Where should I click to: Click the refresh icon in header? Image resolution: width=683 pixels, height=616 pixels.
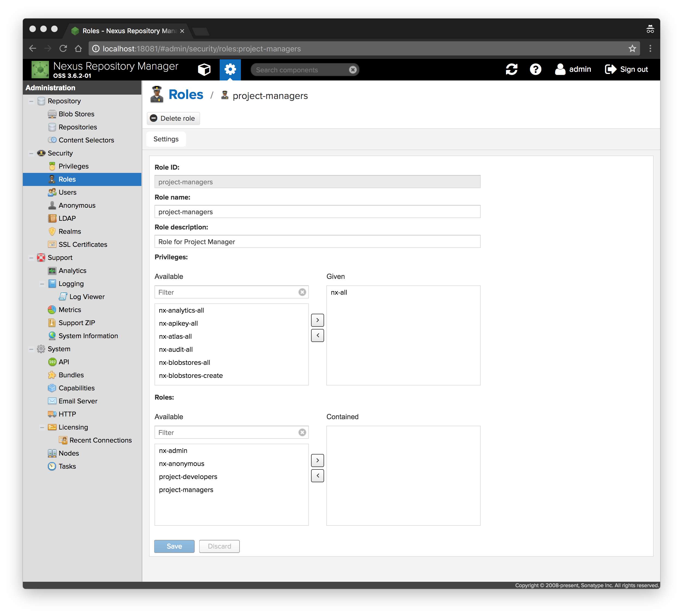click(x=511, y=69)
